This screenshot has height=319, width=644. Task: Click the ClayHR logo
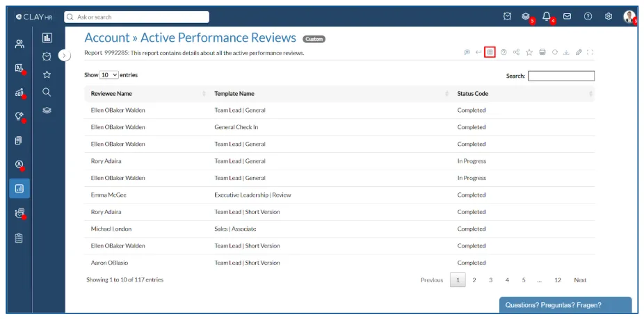click(34, 17)
